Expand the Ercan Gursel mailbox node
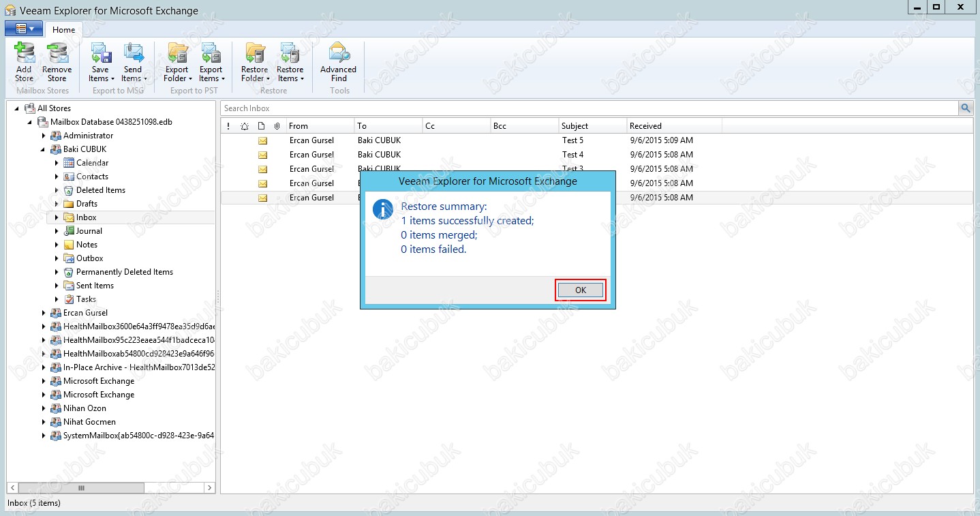980x516 pixels. [44, 313]
